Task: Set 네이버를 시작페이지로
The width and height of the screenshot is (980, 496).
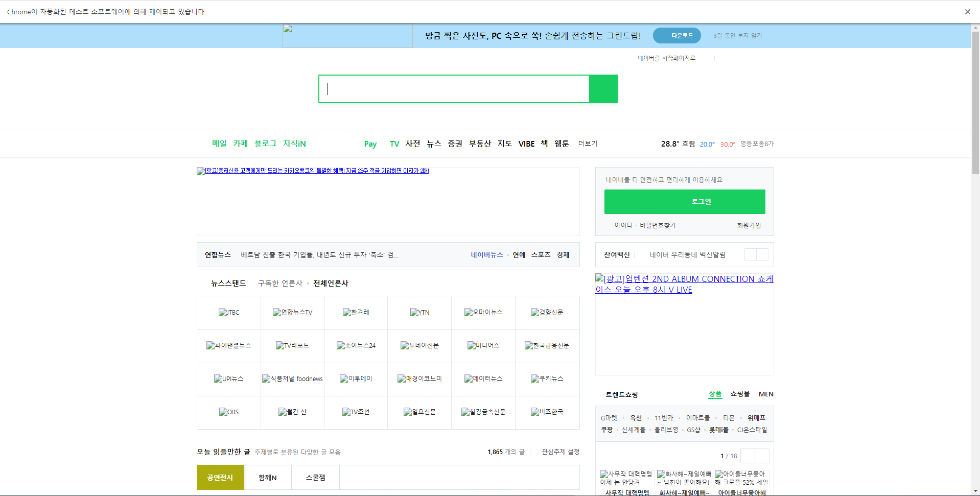Action: pos(666,58)
